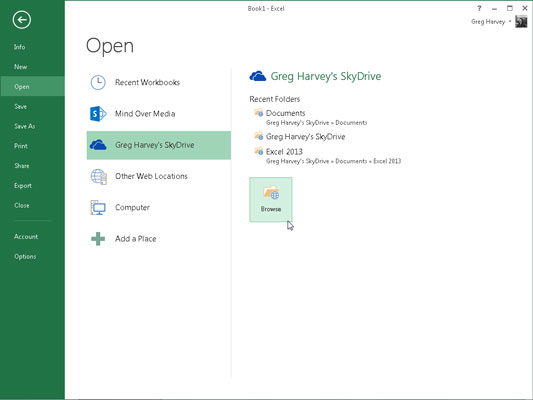Click the back arrow circle icon
Viewport: 533px width, 400px height.
(x=22, y=20)
